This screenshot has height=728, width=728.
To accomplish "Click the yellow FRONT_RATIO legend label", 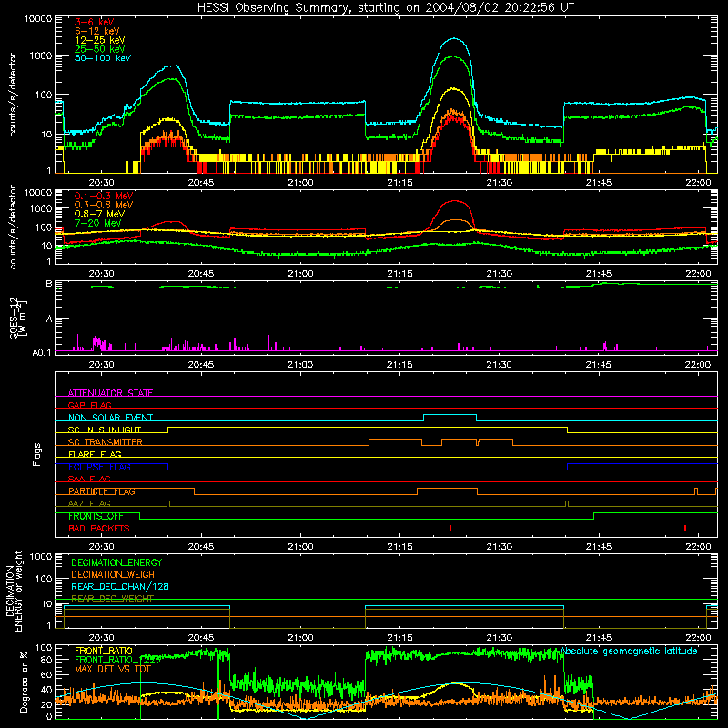I will [x=104, y=651].
